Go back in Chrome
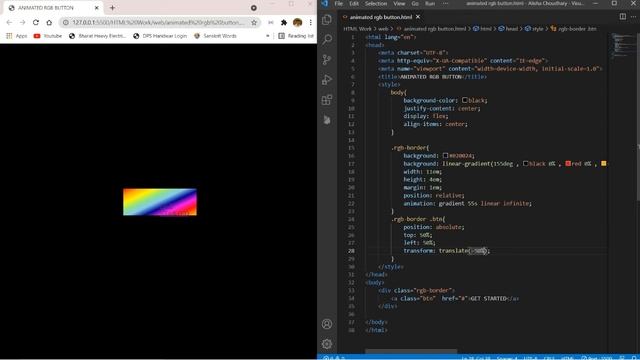 [x=9, y=22]
